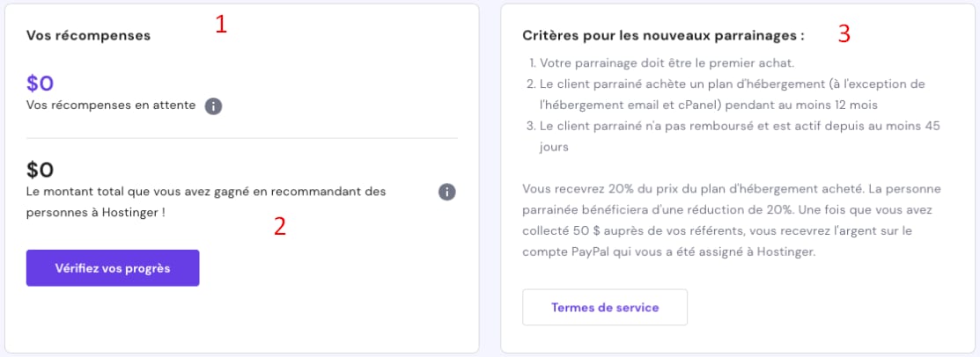Click the purple $0 pending amount
Viewport: 980px width, 357px height.
point(41,84)
